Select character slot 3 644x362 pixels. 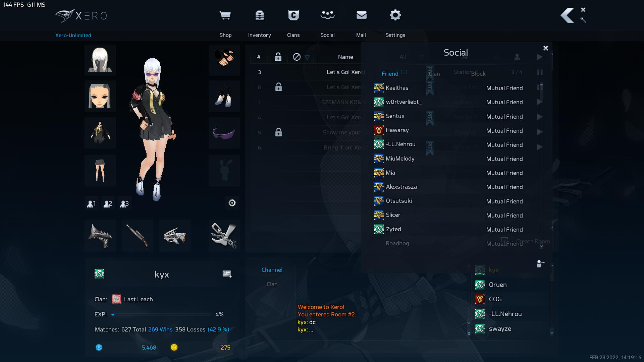coord(124,204)
